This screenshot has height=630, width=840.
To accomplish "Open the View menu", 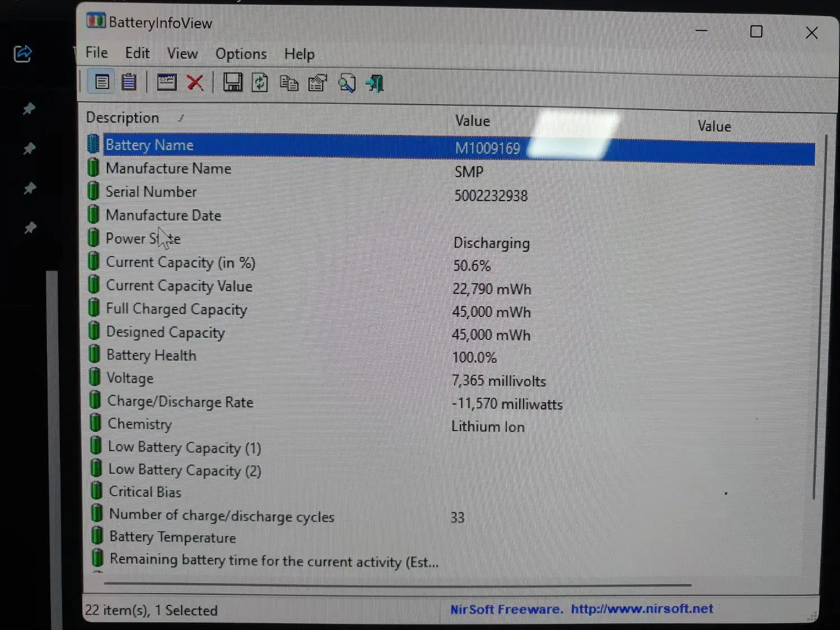I will (183, 54).
